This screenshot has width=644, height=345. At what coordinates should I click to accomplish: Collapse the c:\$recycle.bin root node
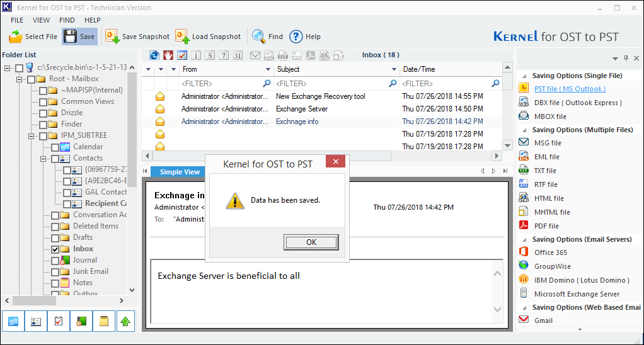[x=8, y=68]
